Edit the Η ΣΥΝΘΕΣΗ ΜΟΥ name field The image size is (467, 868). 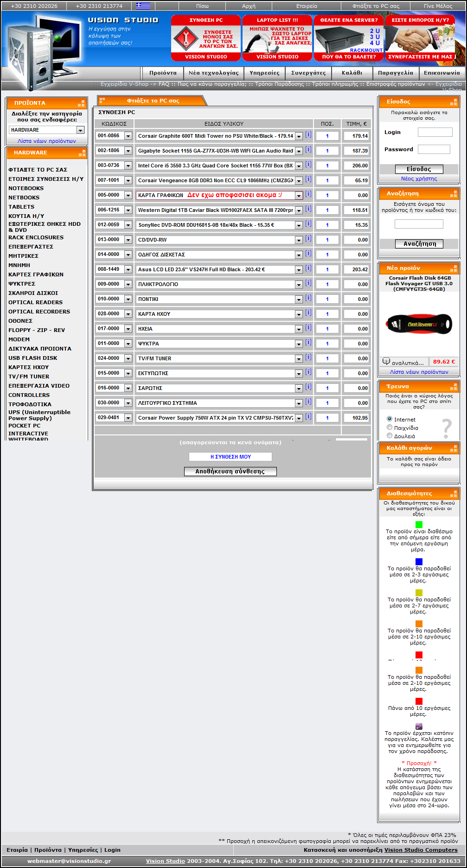pos(230,457)
